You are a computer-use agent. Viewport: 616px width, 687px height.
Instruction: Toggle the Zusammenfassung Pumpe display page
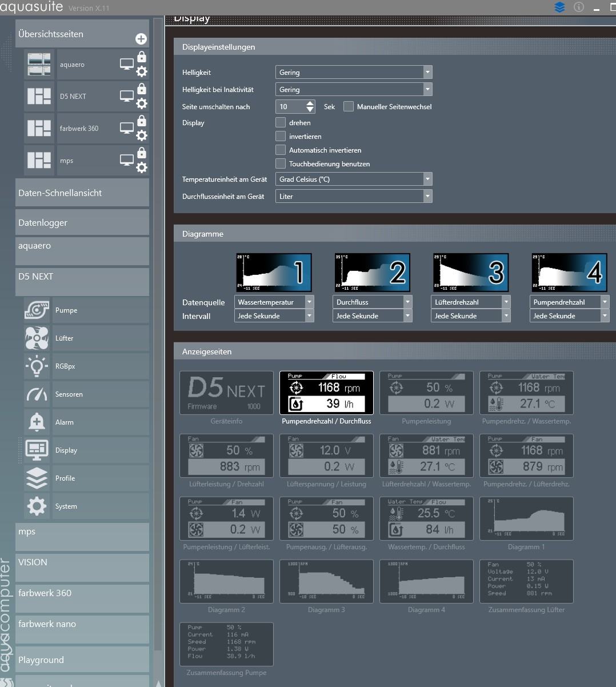pos(226,644)
